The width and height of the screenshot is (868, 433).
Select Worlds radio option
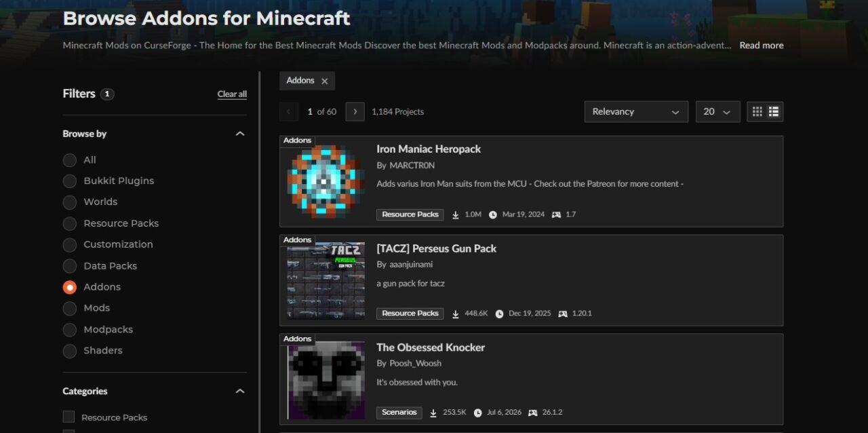69,202
